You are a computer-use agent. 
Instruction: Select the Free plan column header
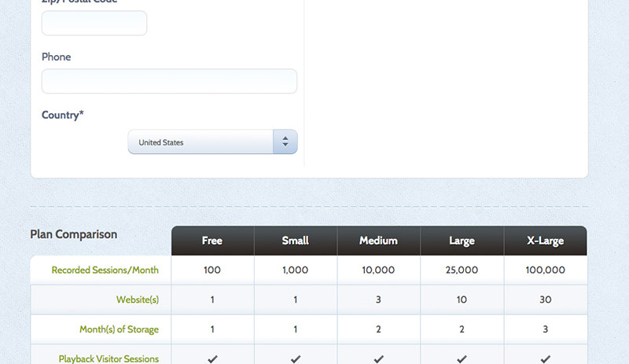pyautogui.click(x=212, y=241)
